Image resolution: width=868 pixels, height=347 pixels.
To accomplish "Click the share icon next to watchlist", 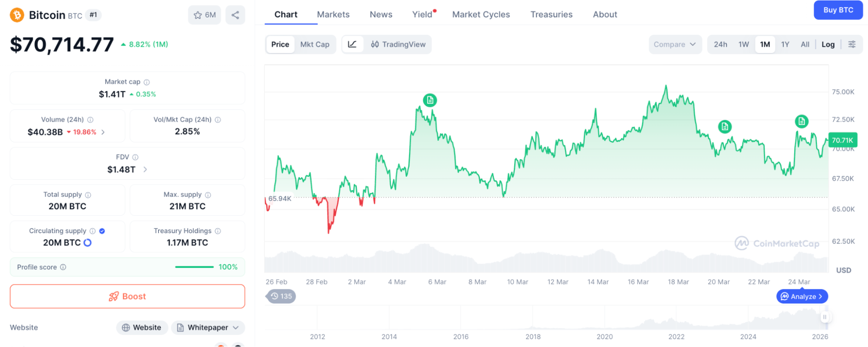I will 235,15.
